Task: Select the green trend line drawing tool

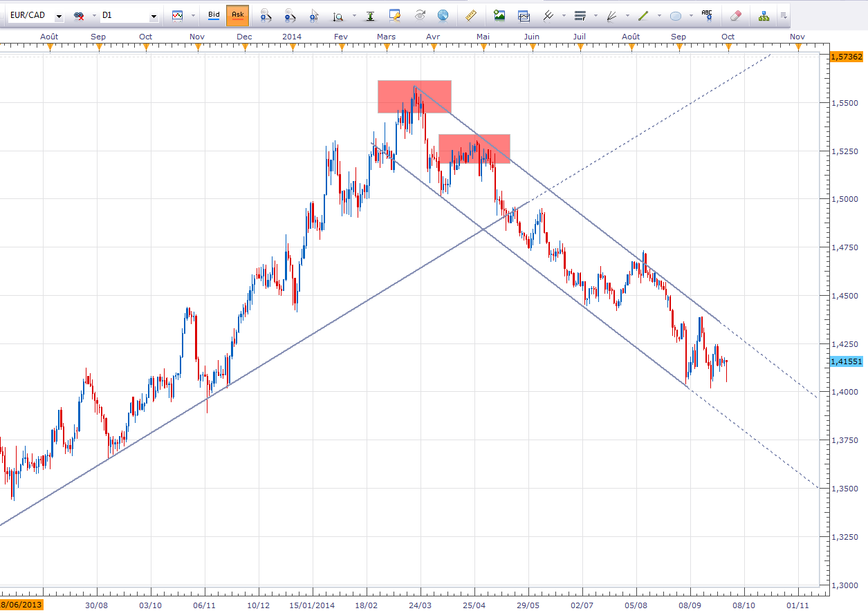Action: point(643,15)
